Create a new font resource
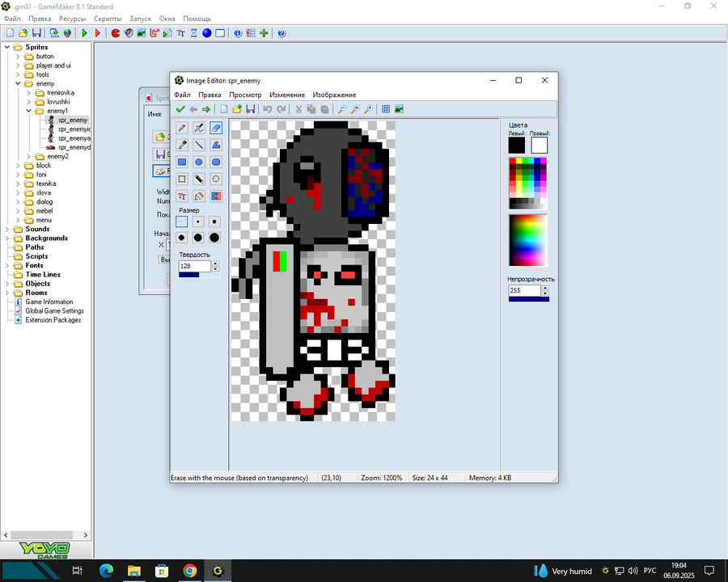Screen dimensions: 728x582 (180, 33)
